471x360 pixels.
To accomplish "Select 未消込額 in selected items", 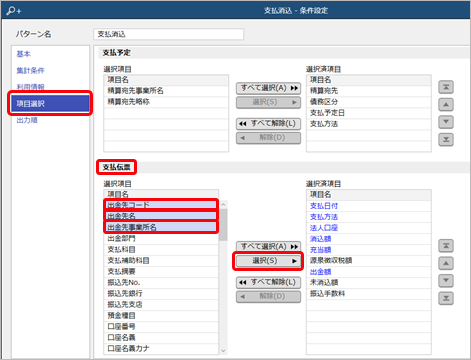I will (x=369, y=282).
